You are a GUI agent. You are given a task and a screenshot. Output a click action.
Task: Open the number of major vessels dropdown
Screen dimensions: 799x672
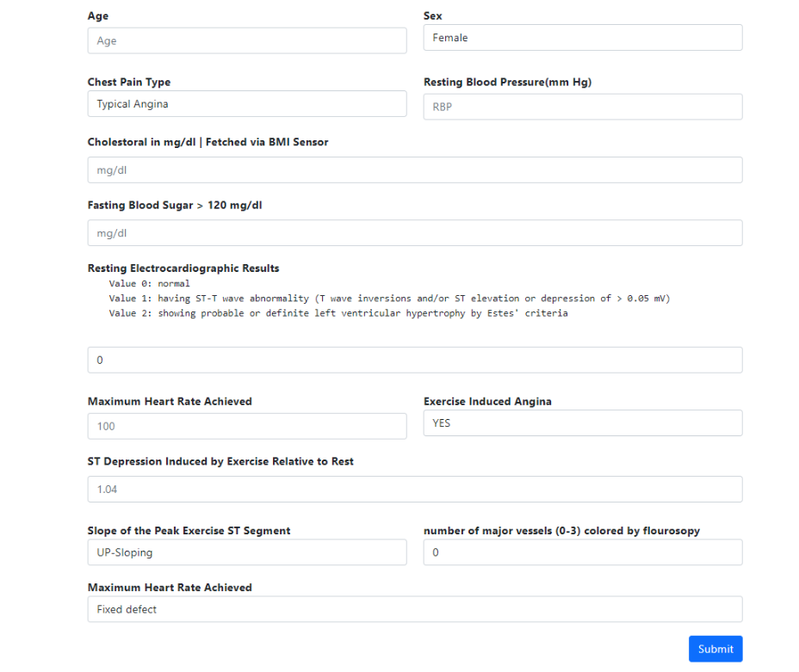tap(582, 552)
